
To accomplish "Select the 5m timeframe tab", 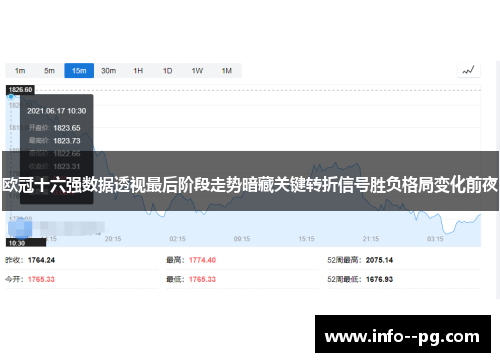I will pos(49,71).
